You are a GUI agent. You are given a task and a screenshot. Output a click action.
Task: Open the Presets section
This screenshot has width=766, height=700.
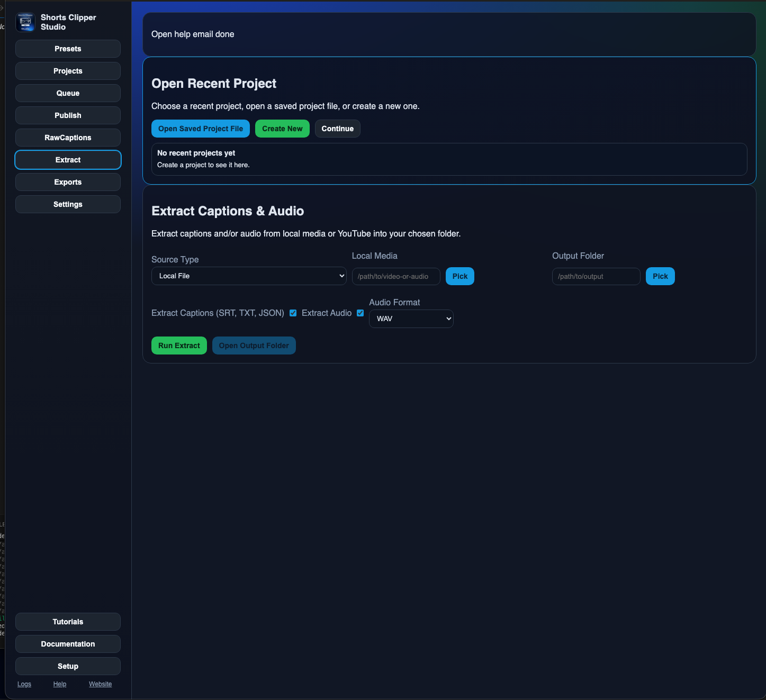point(68,49)
